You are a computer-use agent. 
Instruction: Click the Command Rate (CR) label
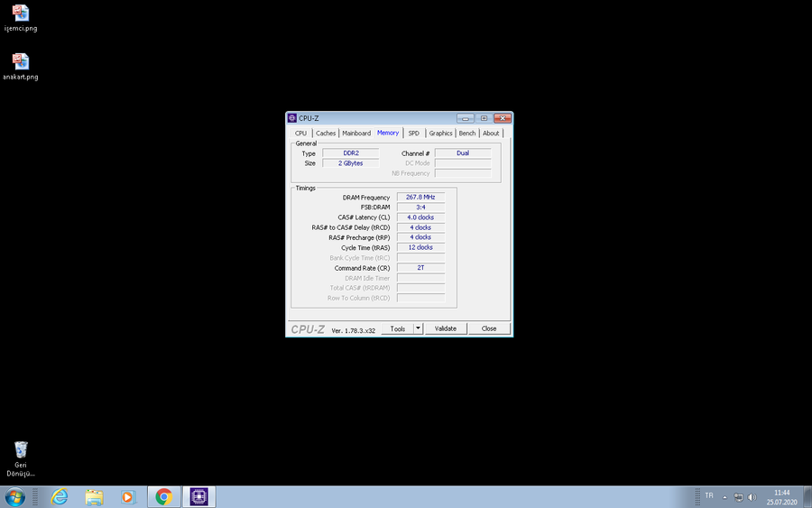362,268
